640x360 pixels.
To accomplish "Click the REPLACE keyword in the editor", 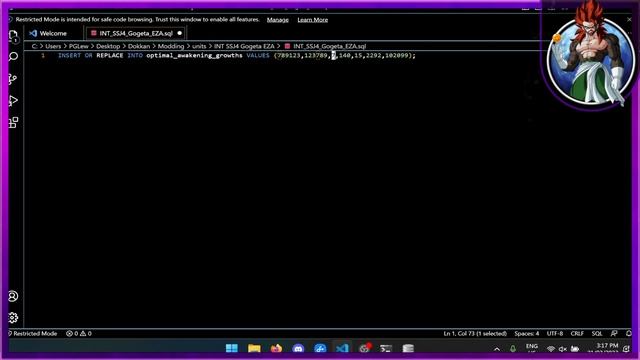I will [x=110, y=56].
